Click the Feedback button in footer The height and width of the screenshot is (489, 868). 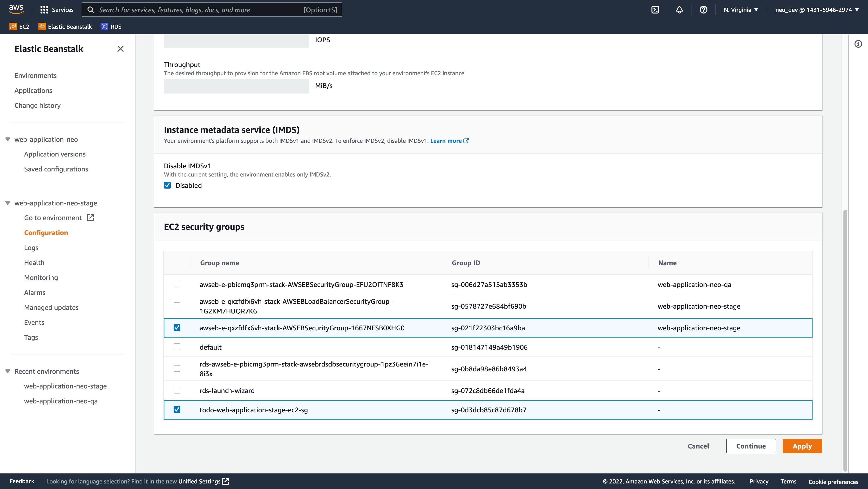tap(22, 481)
